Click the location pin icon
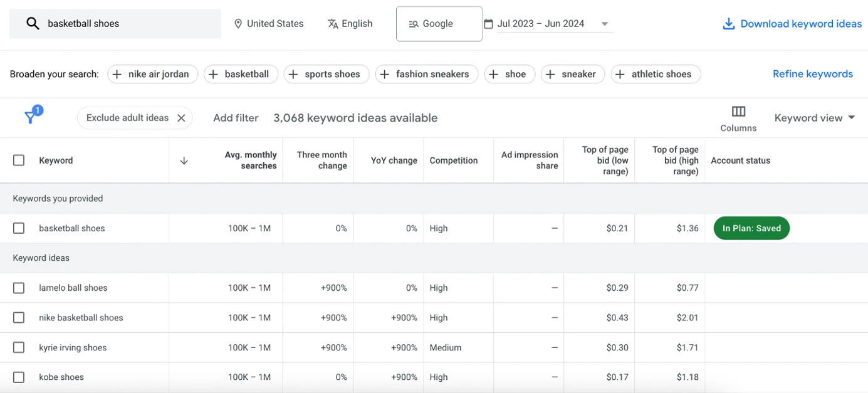 click(x=238, y=24)
